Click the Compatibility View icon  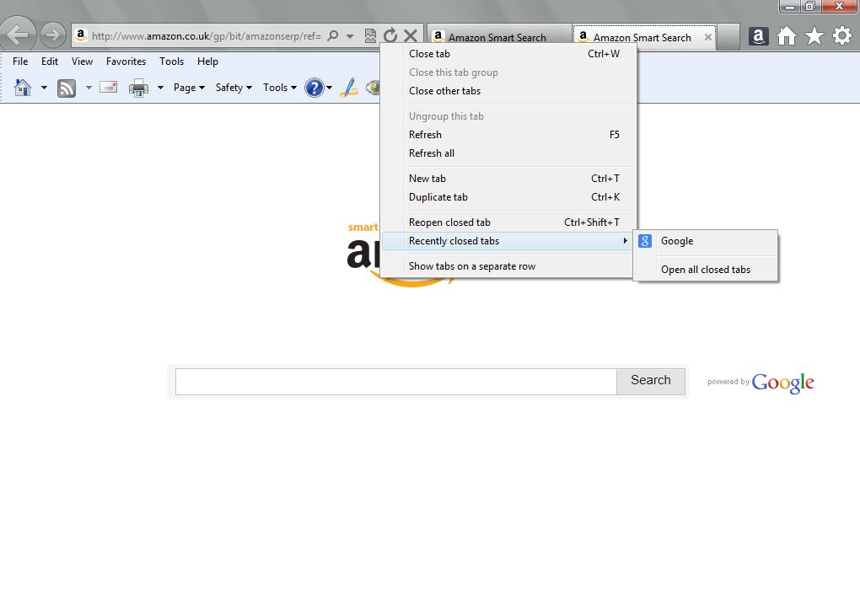370,36
